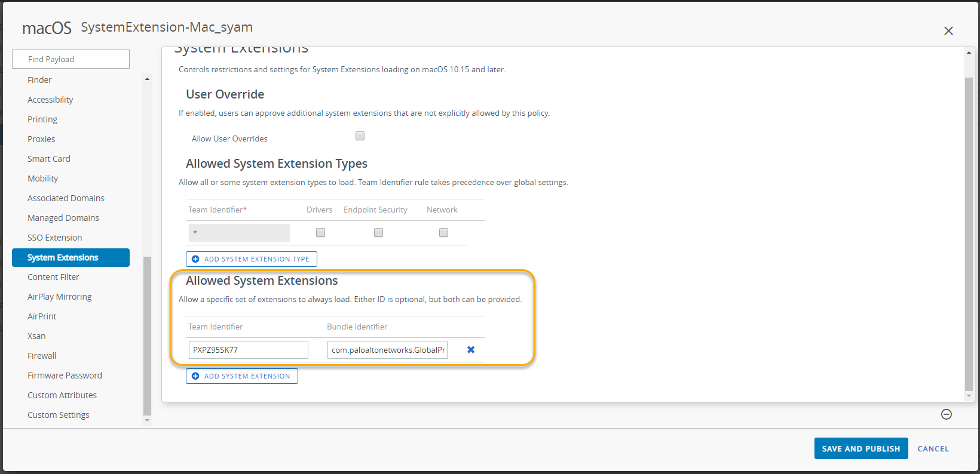Enable Allow User Overrides checkbox

click(x=360, y=136)
